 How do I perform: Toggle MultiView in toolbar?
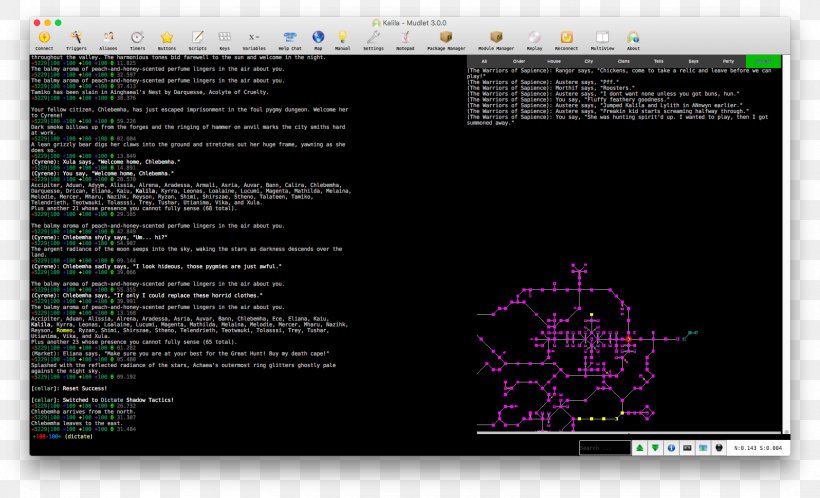602,40
